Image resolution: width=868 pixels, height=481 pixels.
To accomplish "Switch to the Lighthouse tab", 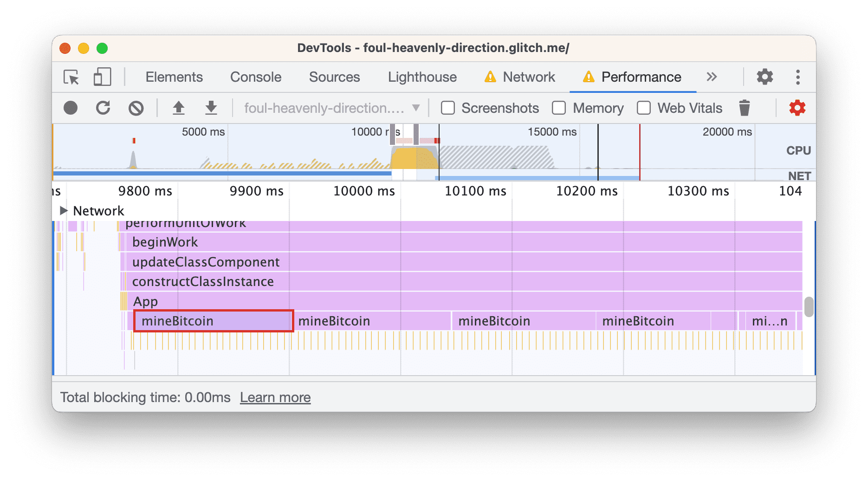I will coord(422,77).
